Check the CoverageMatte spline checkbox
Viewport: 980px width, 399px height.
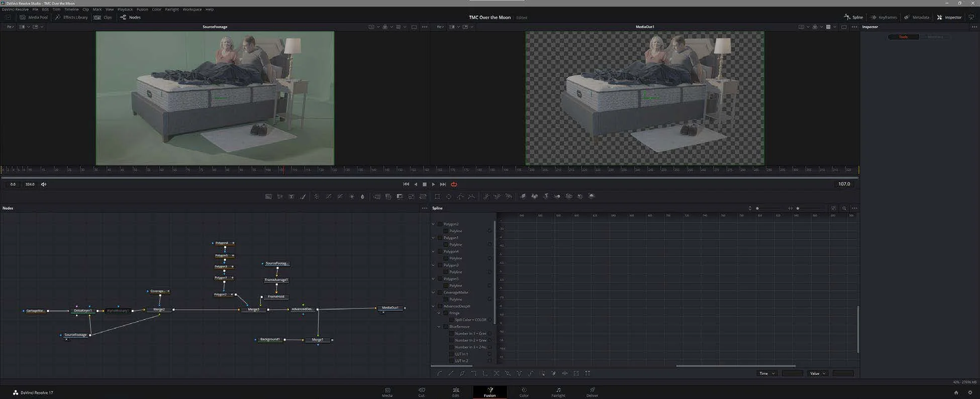point(440,292)
